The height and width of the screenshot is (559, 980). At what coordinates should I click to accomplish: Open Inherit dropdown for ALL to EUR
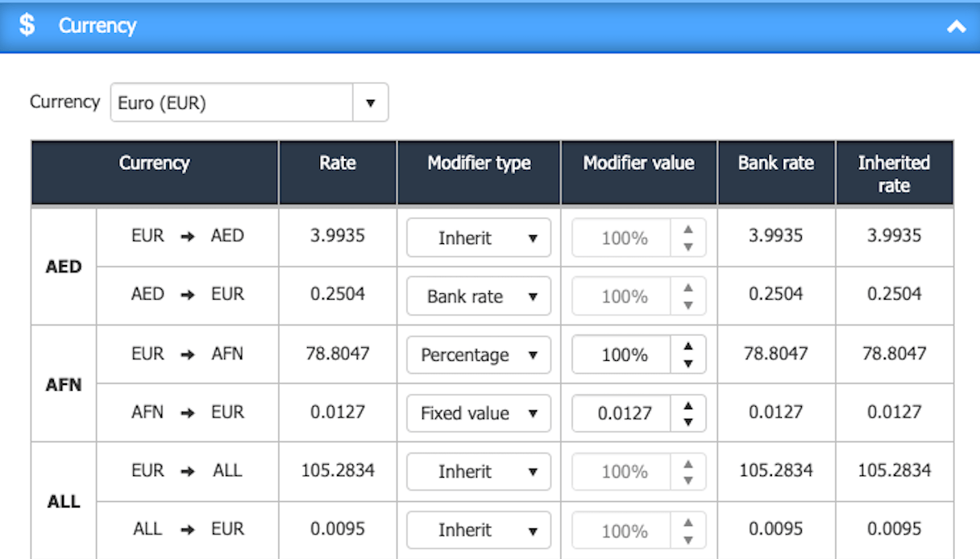[479, 530]
